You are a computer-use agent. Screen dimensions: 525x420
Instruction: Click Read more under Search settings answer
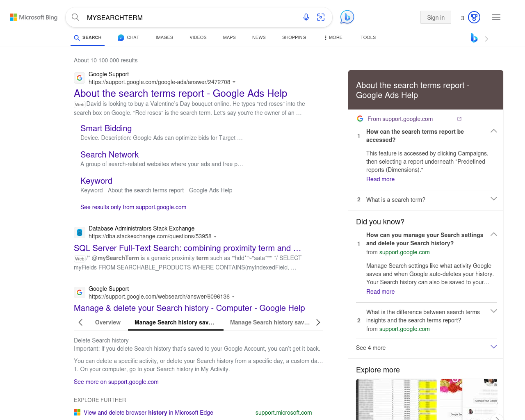[x=380, y=292]
